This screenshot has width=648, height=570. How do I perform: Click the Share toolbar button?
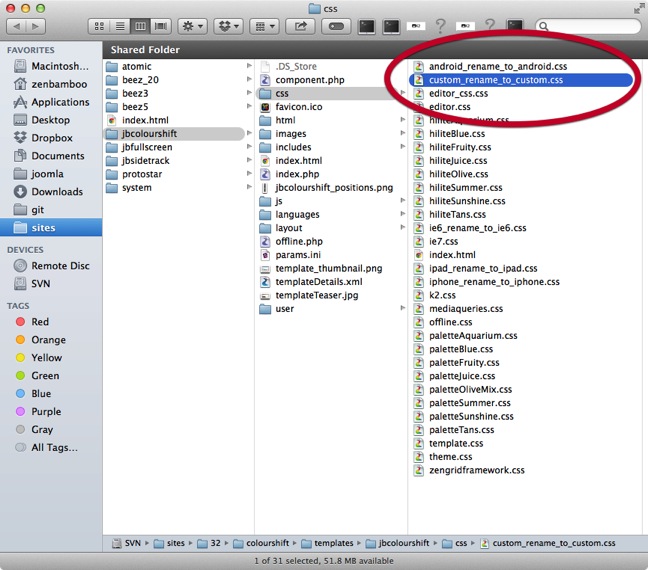(300, 26)
